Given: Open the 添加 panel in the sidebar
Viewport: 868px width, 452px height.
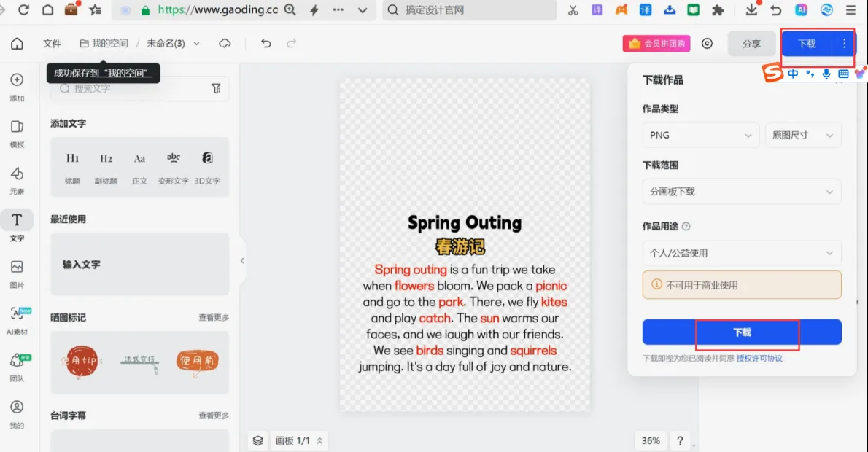Looking at the screenshot, I should tap(18, 87).
